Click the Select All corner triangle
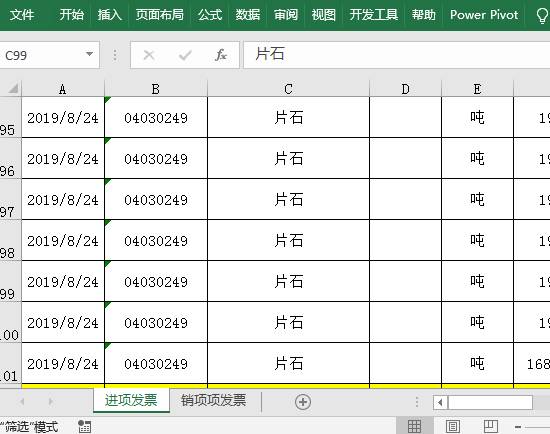 click(13, 88)
